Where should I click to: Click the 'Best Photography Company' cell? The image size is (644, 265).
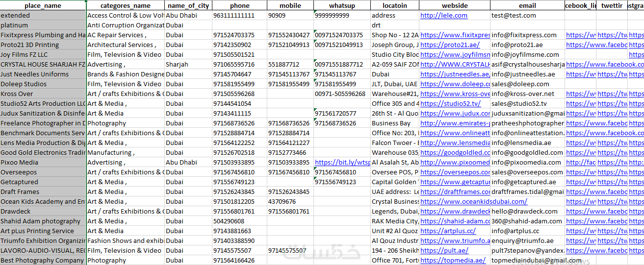pos(43,260)
